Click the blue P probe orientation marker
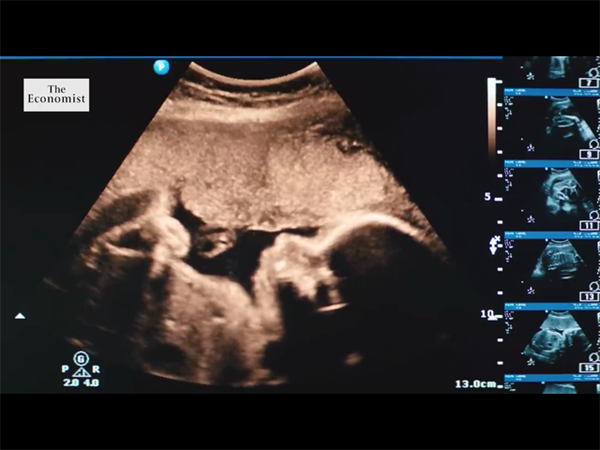600x450 pixels. 161,67
